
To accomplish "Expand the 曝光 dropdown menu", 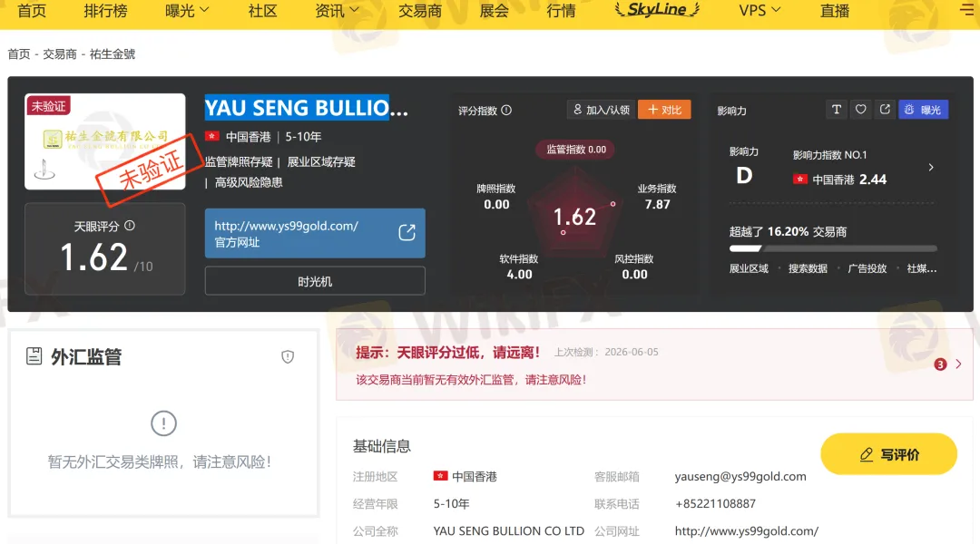I will tap(187, 11).
